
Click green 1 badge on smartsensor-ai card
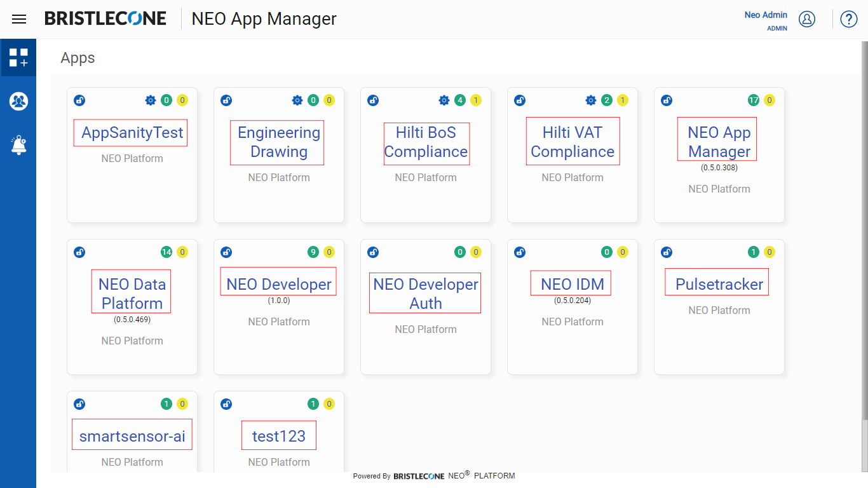[x=166, y=404]
